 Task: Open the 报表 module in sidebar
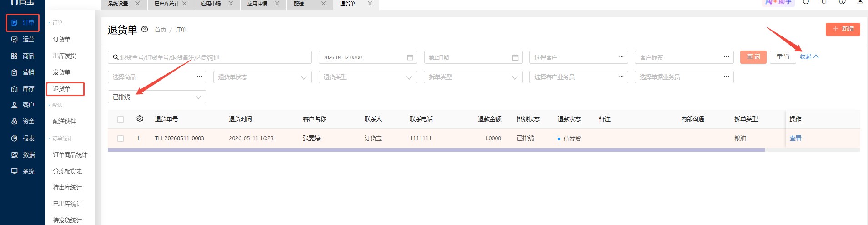pyautogui.click(x=23, y=138)
